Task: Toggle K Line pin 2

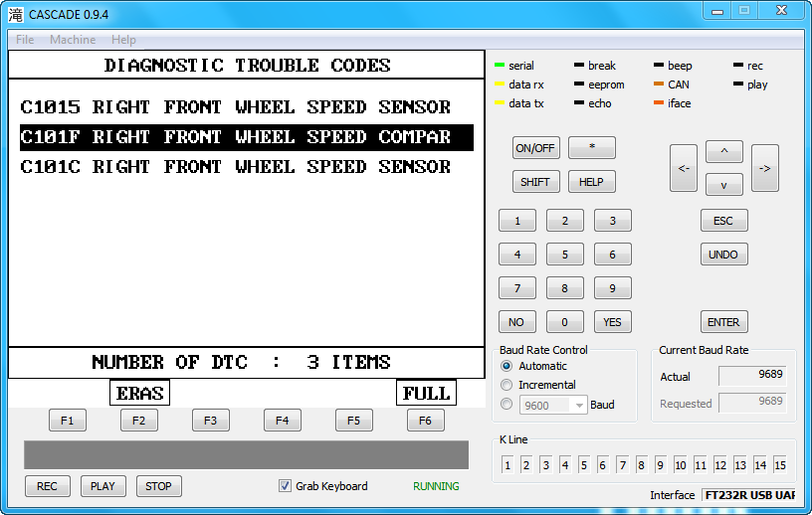Action: [526, 465]
